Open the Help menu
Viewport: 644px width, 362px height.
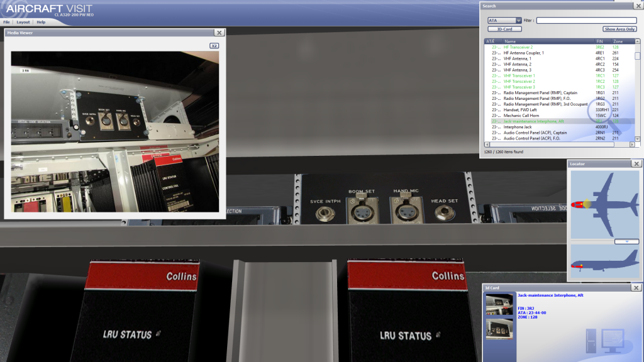(41, 22)
